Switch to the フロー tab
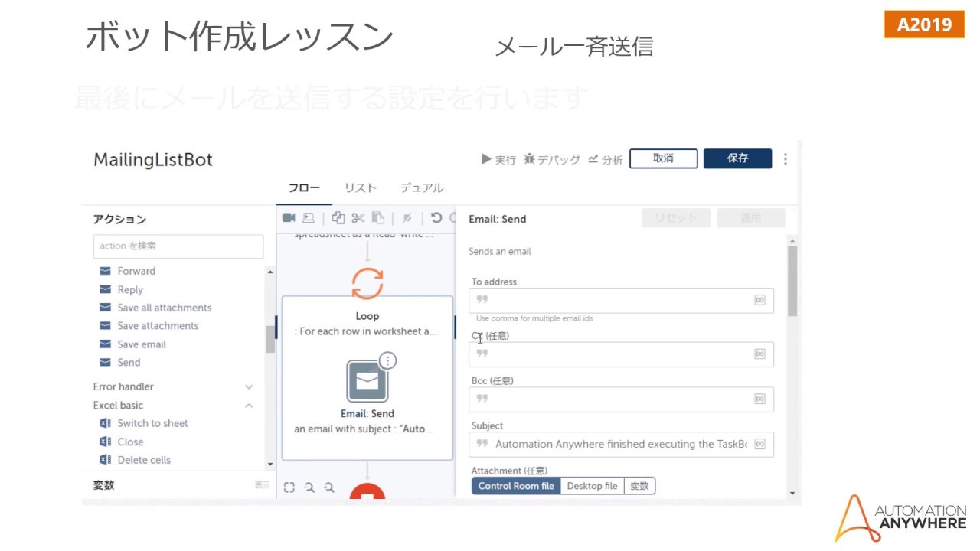 [x=304, y=188]
